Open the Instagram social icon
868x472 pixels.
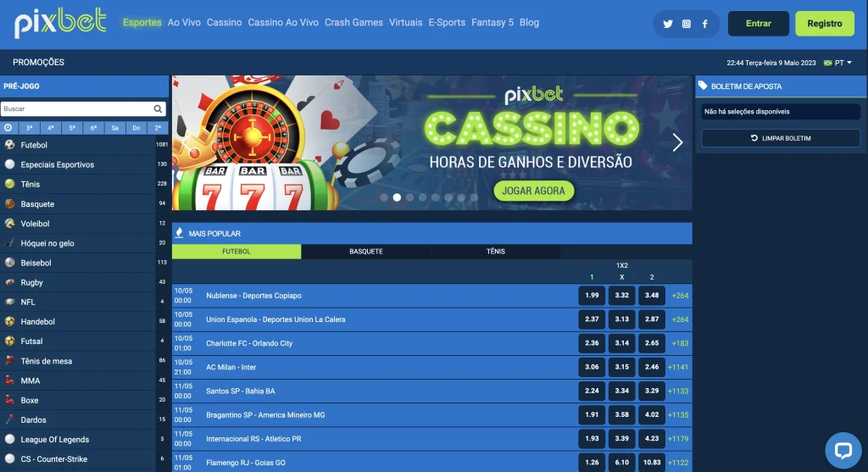point(687,24)
